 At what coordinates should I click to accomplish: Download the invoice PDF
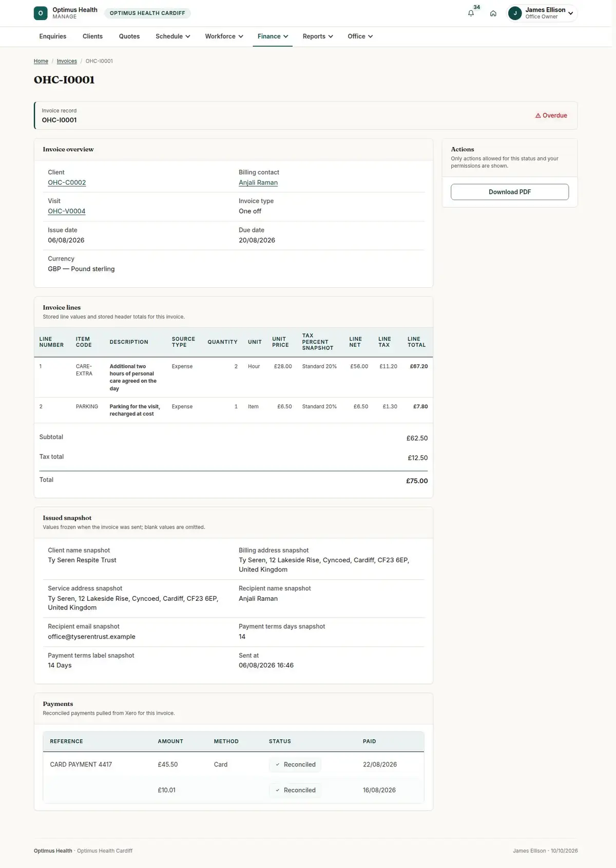click(x=510, y=192)
